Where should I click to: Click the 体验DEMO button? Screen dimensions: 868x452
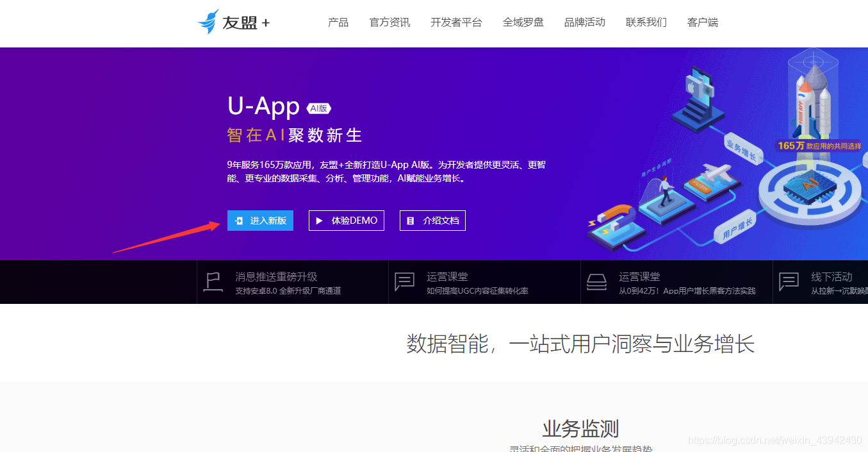click(x=347, y=221)
